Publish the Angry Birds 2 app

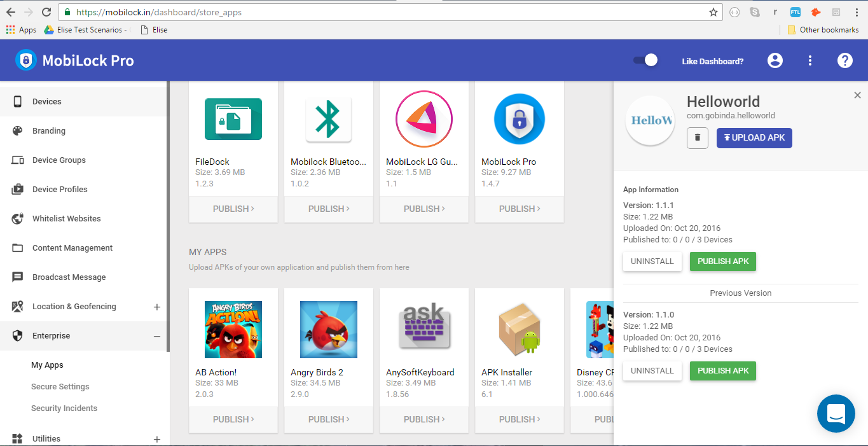pyautogui.click(x=329, y=419)
